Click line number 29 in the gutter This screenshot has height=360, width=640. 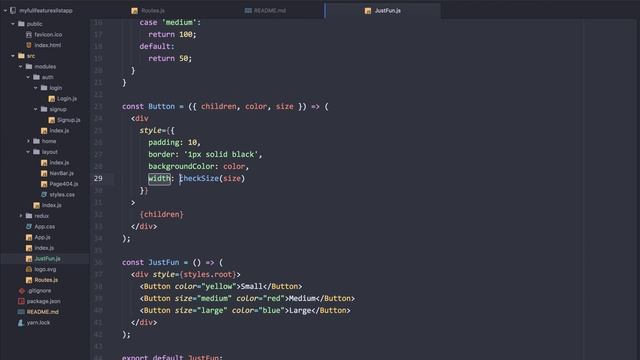click(x=98, y=178)
